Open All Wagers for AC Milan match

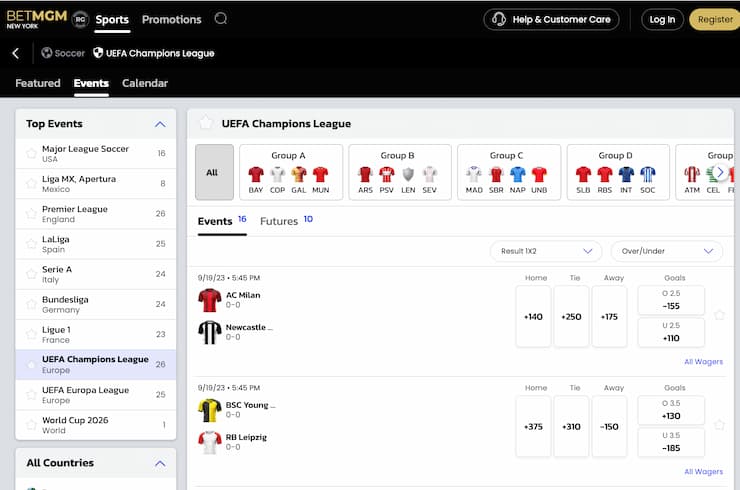point(703,362)
